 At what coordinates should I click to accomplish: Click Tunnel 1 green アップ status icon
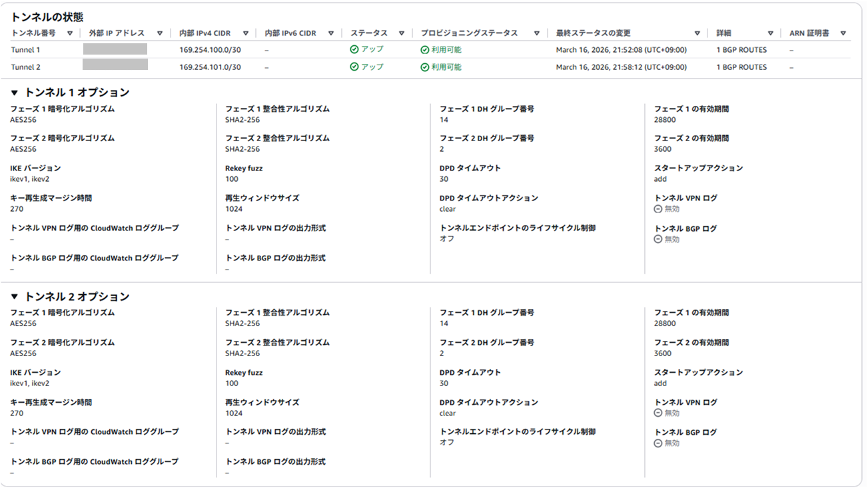(354, 50)
